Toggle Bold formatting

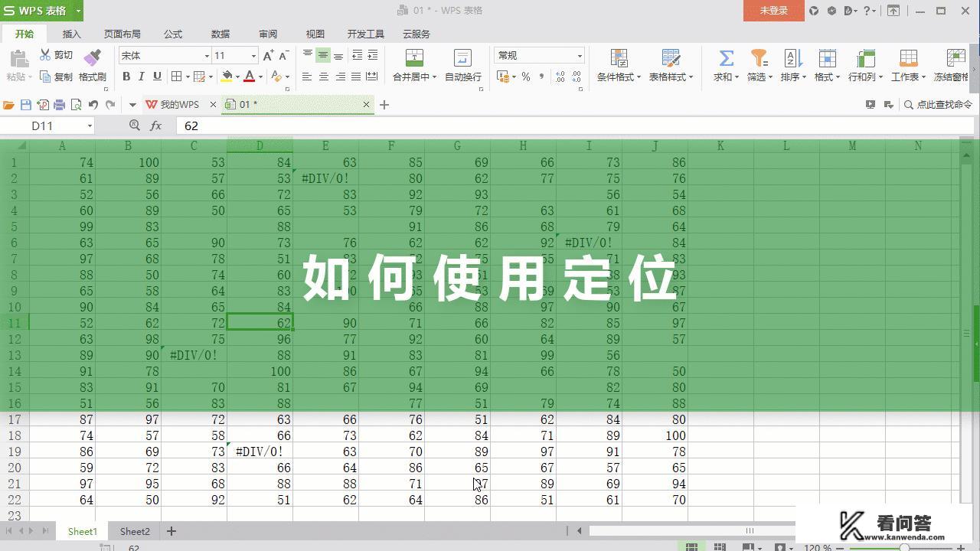pos(126,77)
